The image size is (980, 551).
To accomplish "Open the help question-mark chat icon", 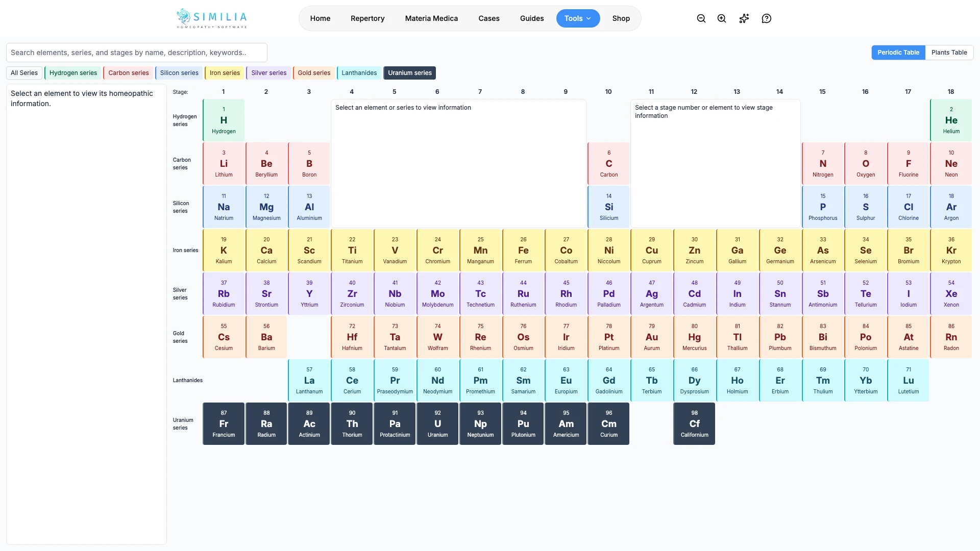I will pyautogui.click(x=767, y=18).
